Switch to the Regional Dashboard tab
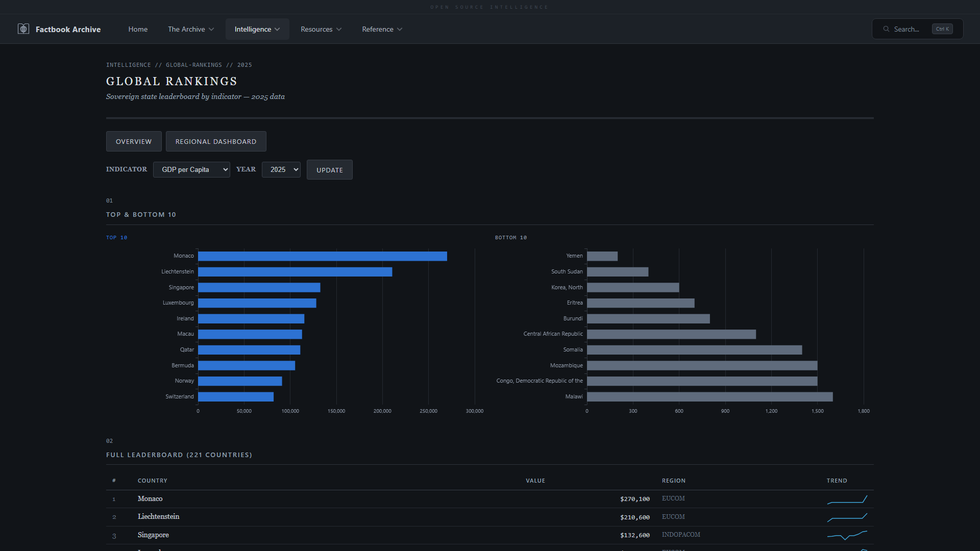 tap(216, 141)
